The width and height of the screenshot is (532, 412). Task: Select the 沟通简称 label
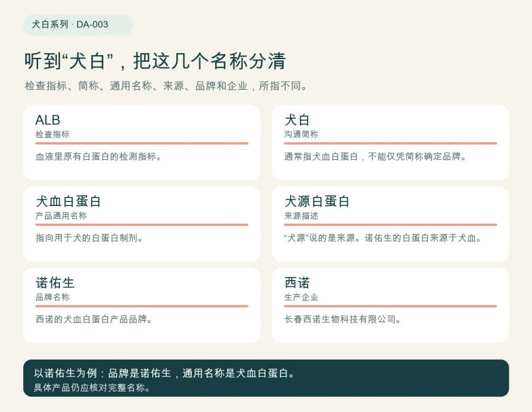[301, 135]
